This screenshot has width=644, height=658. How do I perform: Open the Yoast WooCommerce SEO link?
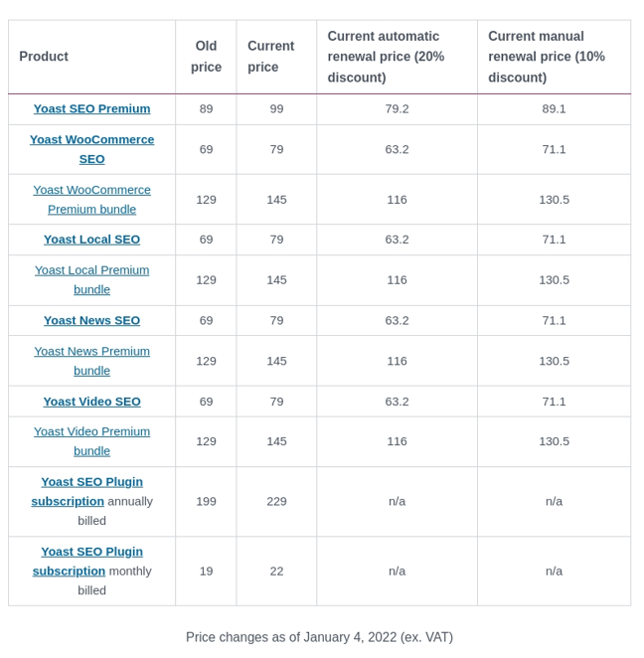pyautogui.click(x=91, y=149)
